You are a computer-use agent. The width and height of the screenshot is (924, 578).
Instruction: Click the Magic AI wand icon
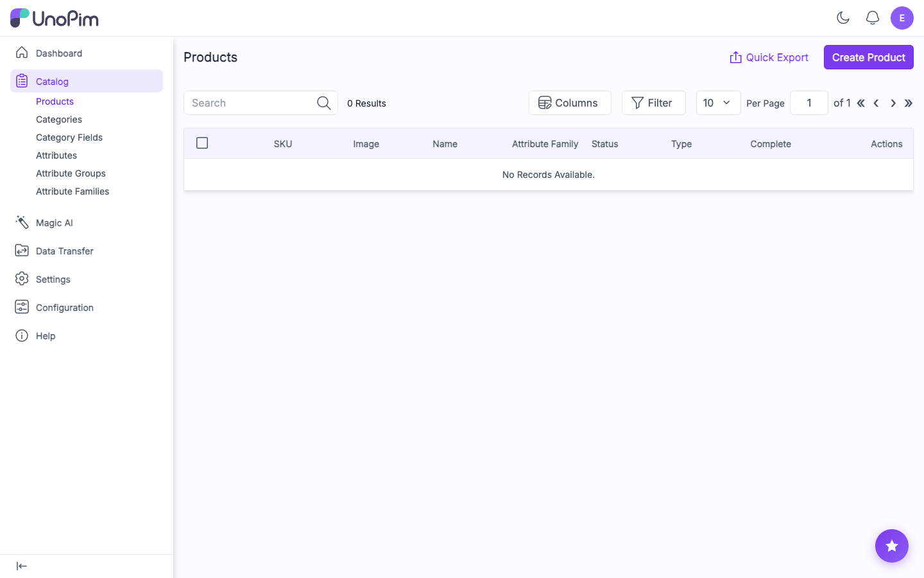pyautogui.click(x=22, y=222)
